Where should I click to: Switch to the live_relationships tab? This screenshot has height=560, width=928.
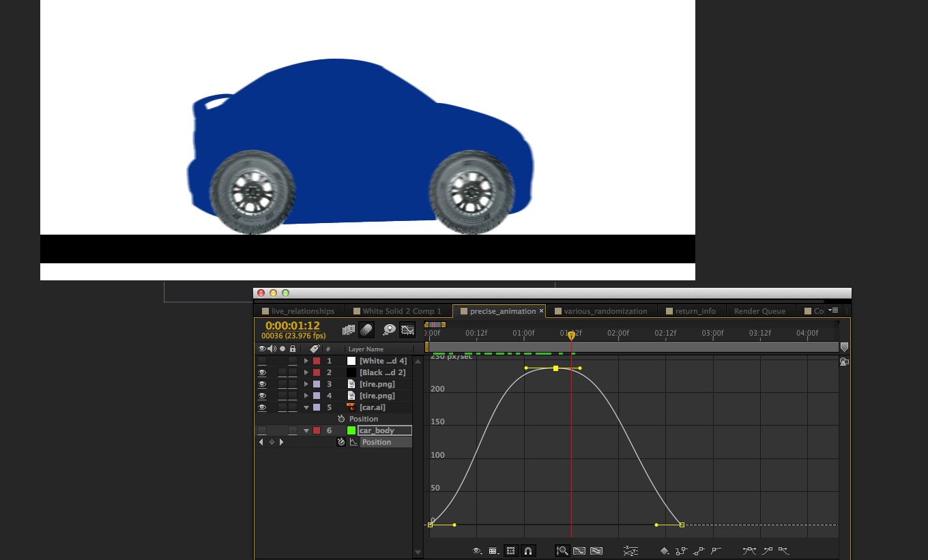click(x=302, y=311)
